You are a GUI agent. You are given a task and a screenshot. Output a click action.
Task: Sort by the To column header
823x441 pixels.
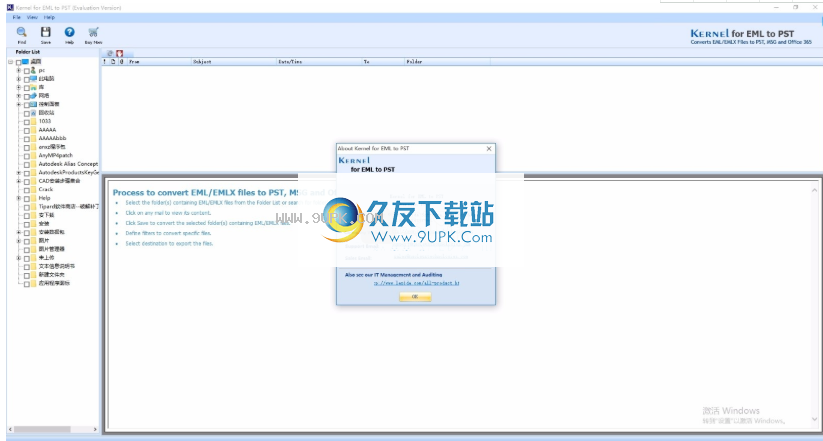click(x=383, y=61)
